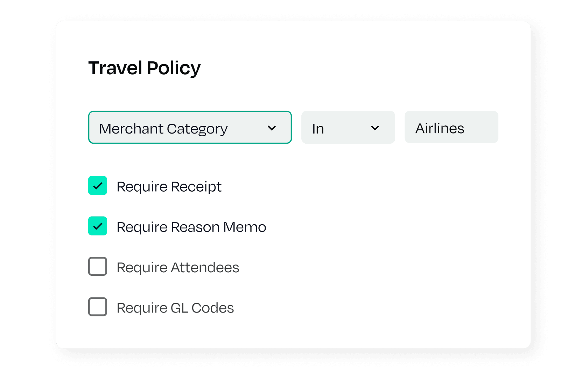
Task: Uncheck the Require Reason Memo checkbox
Action: [x=98, y=226]
